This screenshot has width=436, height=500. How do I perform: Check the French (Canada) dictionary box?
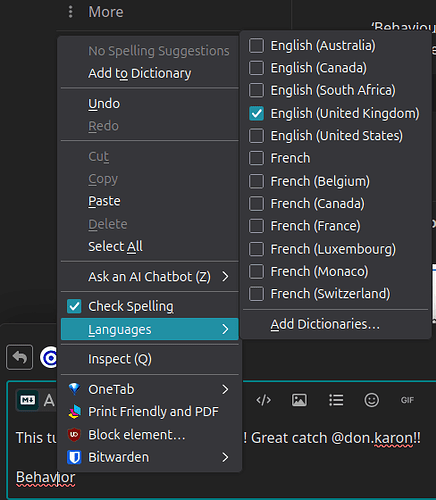tap(256, 203)
